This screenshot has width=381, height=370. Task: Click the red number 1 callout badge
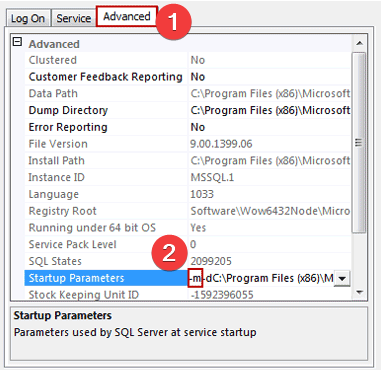[x=173, y=21]
